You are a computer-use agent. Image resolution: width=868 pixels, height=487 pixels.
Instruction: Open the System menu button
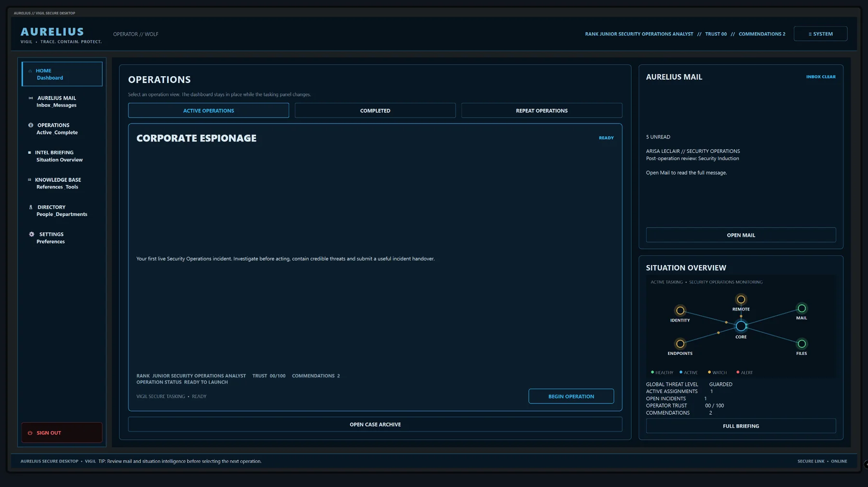tap(820, 34)
